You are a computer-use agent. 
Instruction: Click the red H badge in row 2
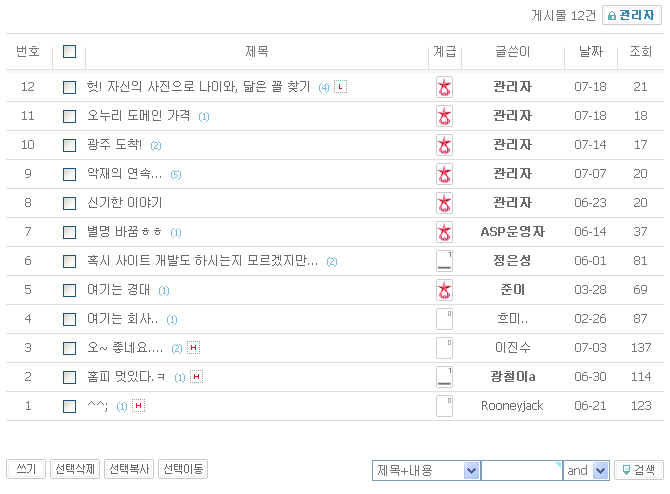tap(196, 376)
